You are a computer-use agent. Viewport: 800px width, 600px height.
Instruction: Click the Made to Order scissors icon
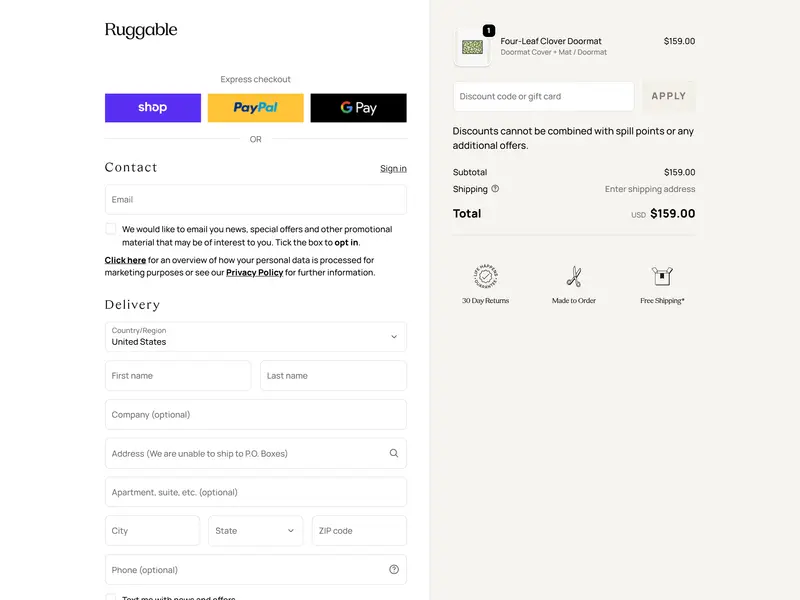(573, 277)
